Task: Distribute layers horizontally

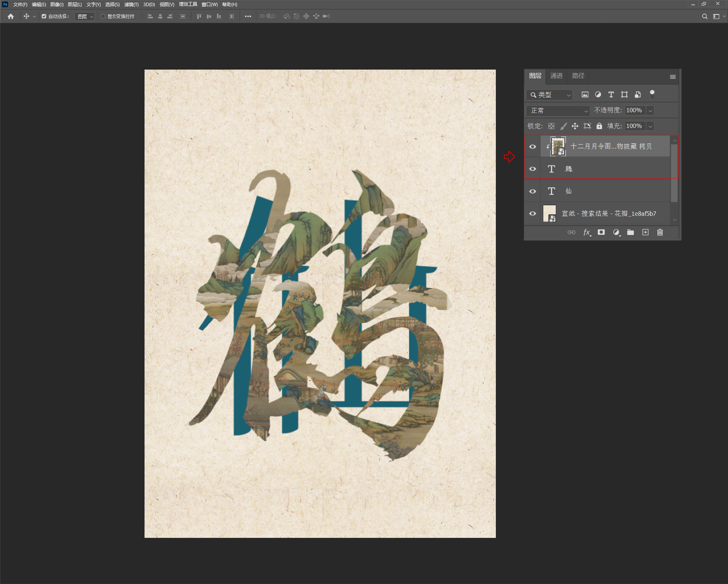Action: click(x=232, y=16)
